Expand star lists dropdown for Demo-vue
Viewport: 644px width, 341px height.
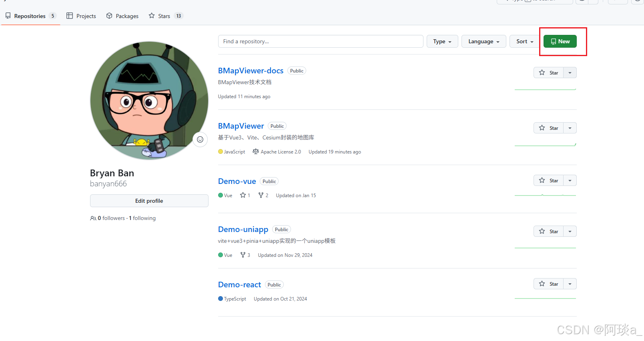[x=570, y=180]
